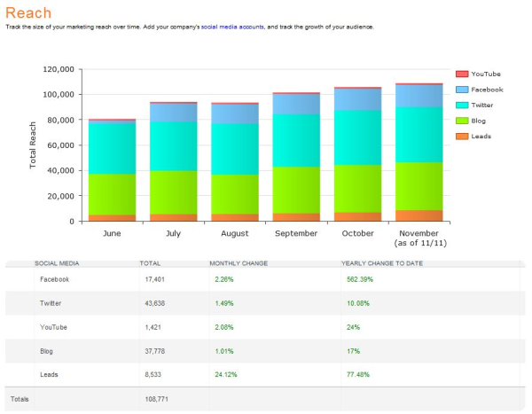Click the Leads legend color swatch
This screenshot has height=414, width=532.
click(x=462, y=136)
